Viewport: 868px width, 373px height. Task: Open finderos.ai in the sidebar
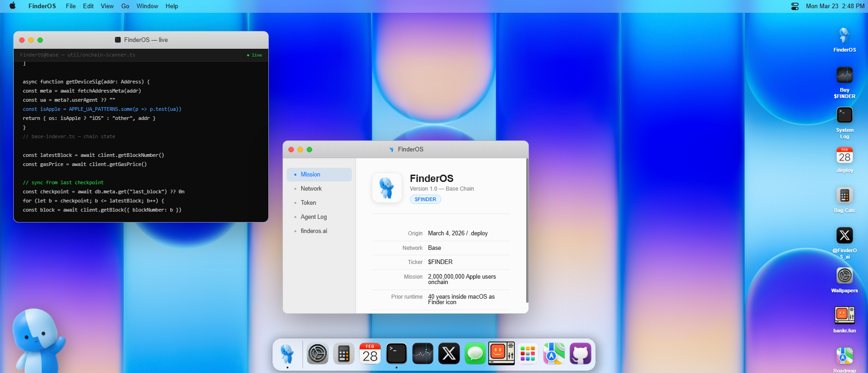pyautogui.click(x=319, y=231)
